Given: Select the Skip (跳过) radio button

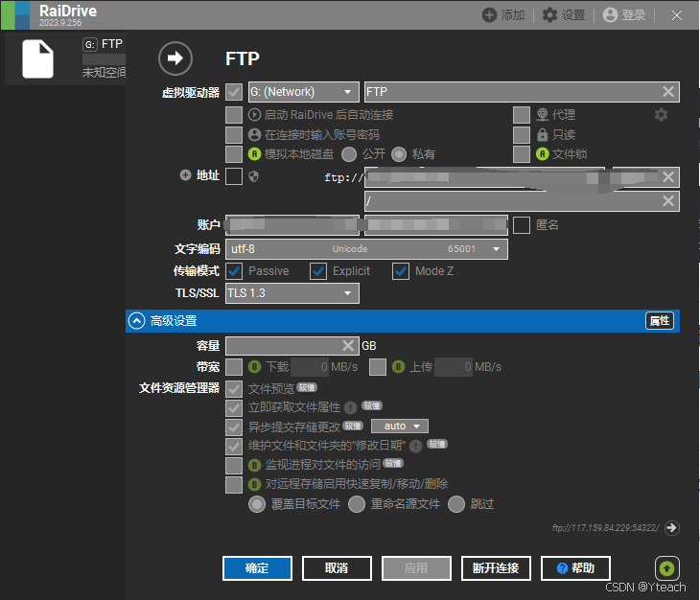Looking at the screenshot, I should point(456,504).
